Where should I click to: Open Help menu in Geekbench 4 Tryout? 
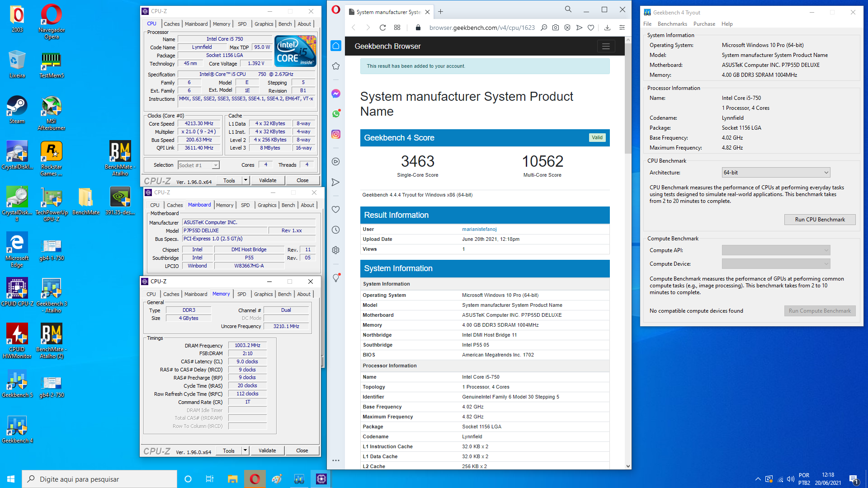(x=727, y=24)
